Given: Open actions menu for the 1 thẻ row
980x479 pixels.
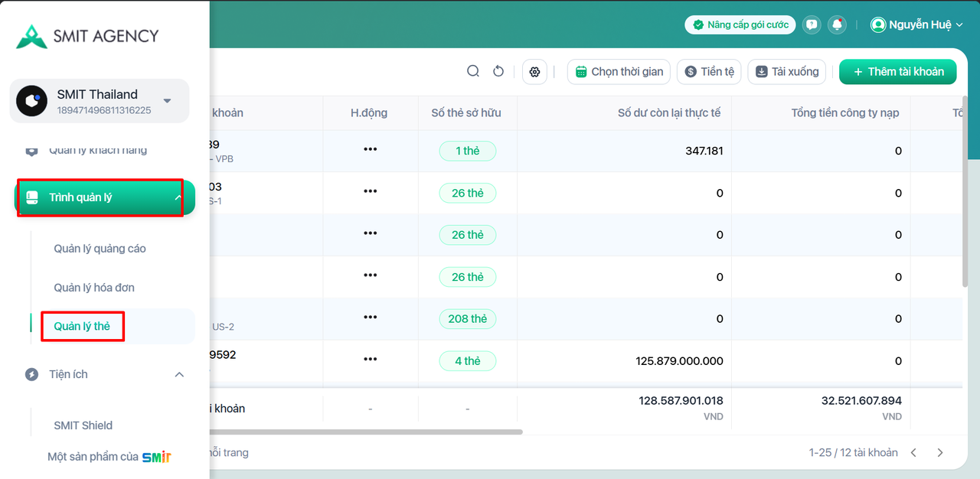Looking at the screenshot, I should click(x=370, y=150).
